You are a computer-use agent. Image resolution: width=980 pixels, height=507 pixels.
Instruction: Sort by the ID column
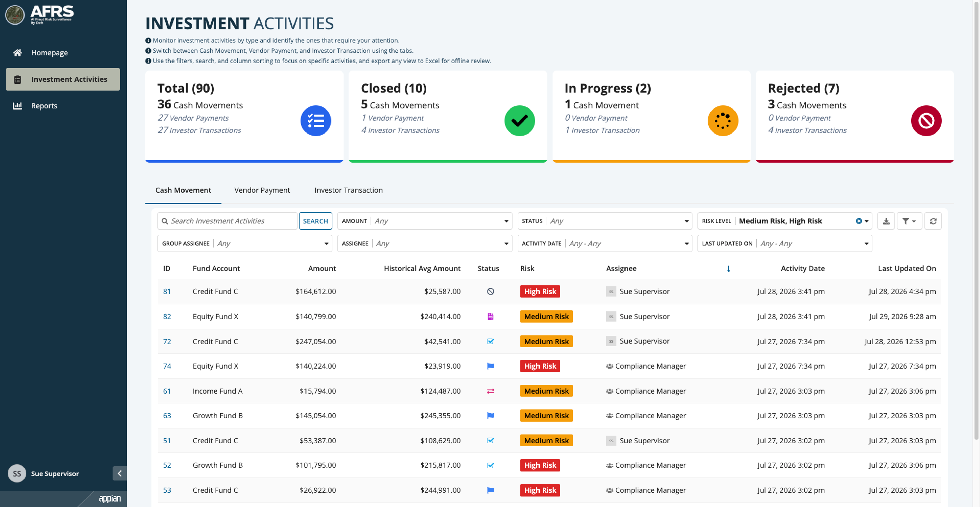(x=167, y=268)
